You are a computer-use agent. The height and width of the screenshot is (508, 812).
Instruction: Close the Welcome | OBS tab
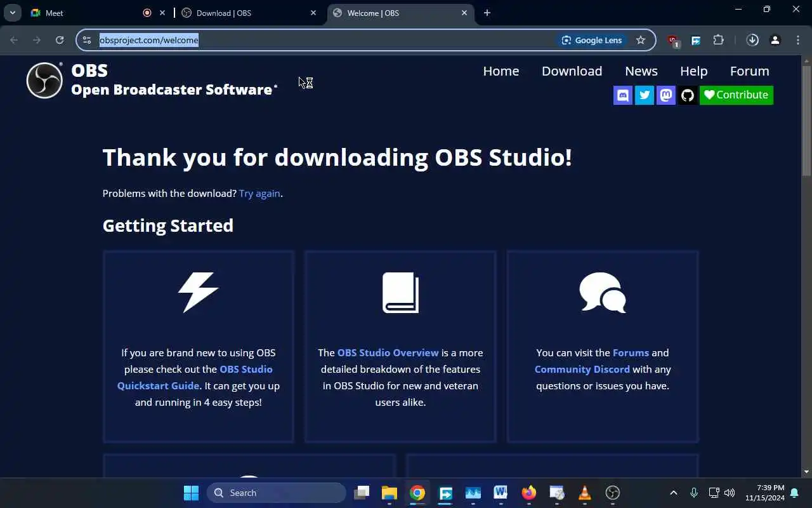464,13
